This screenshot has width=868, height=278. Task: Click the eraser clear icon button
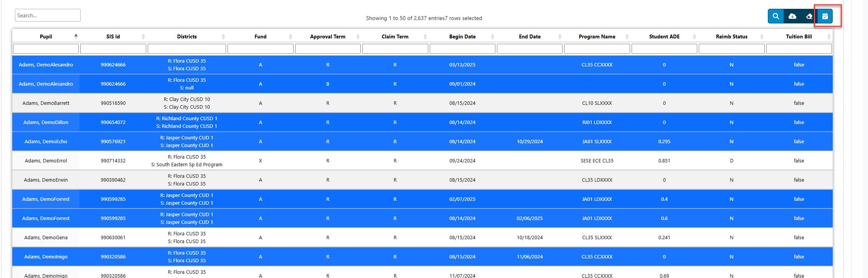809,16
